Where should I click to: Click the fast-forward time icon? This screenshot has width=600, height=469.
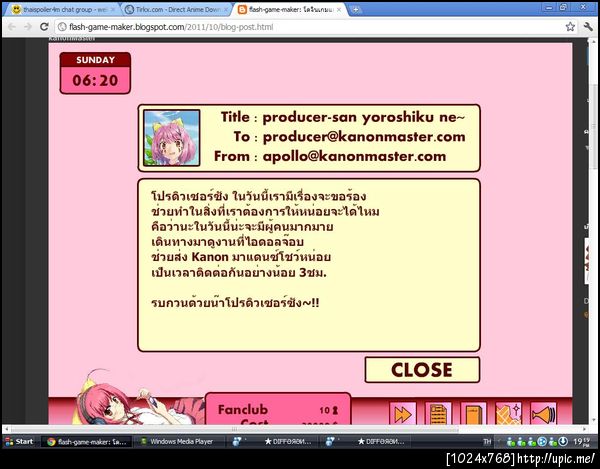point(403,414)
